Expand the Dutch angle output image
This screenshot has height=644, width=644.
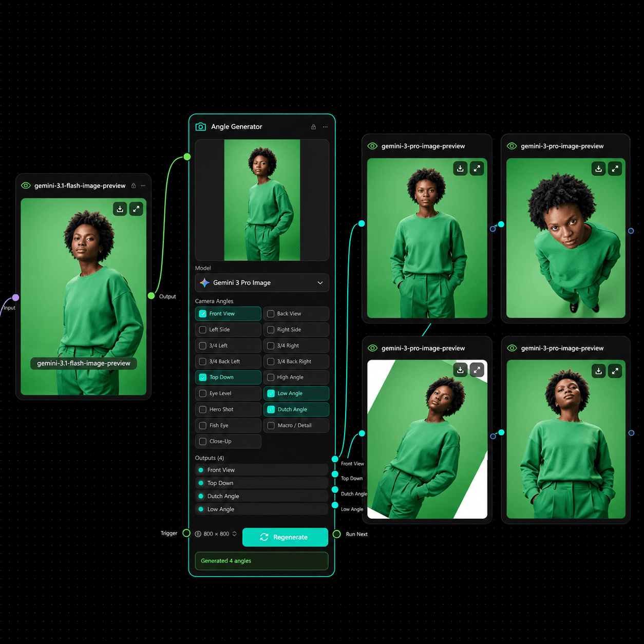(x=477, y=370)
